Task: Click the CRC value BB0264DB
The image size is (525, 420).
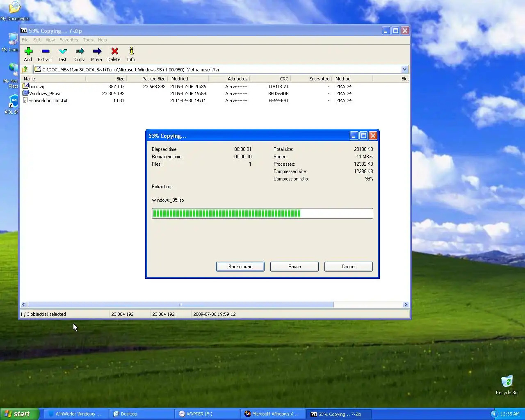Action: 278,94
